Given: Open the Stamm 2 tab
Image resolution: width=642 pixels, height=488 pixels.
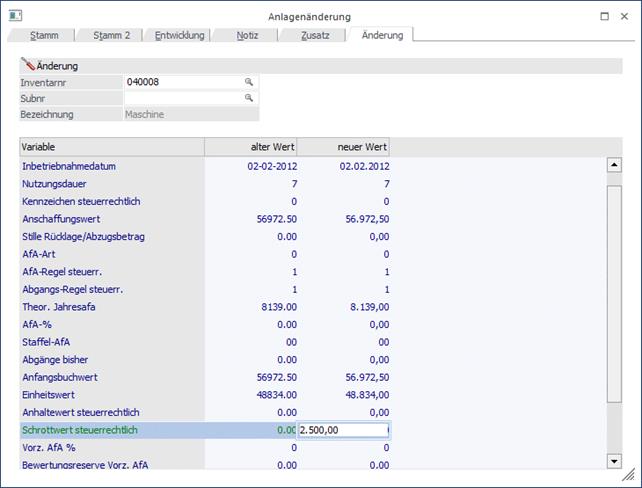Looking at the screenshot, I should point(111,35).
